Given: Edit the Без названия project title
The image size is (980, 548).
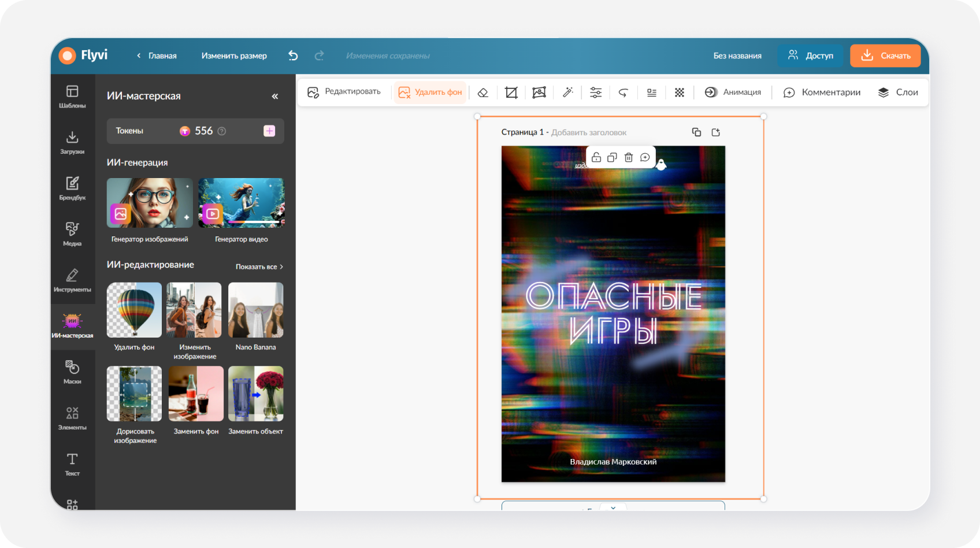Looking at the screenshot, I should (x=737, y=55).
